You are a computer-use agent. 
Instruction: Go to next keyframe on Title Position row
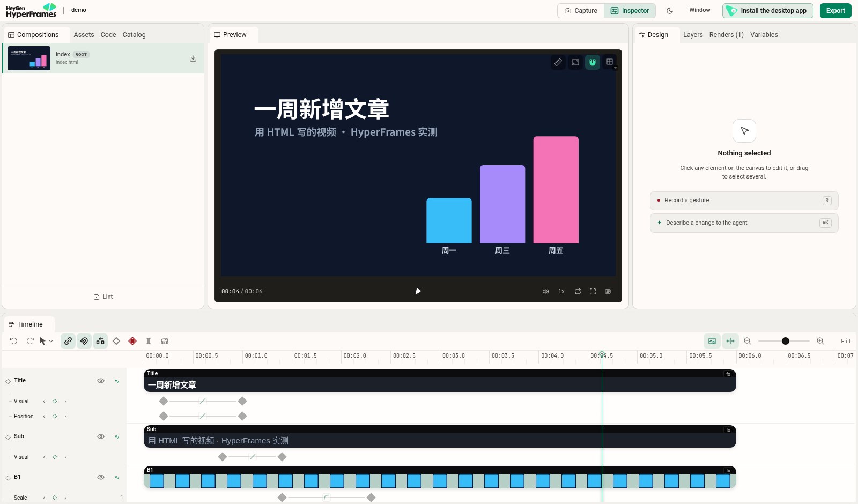point(65,416)
